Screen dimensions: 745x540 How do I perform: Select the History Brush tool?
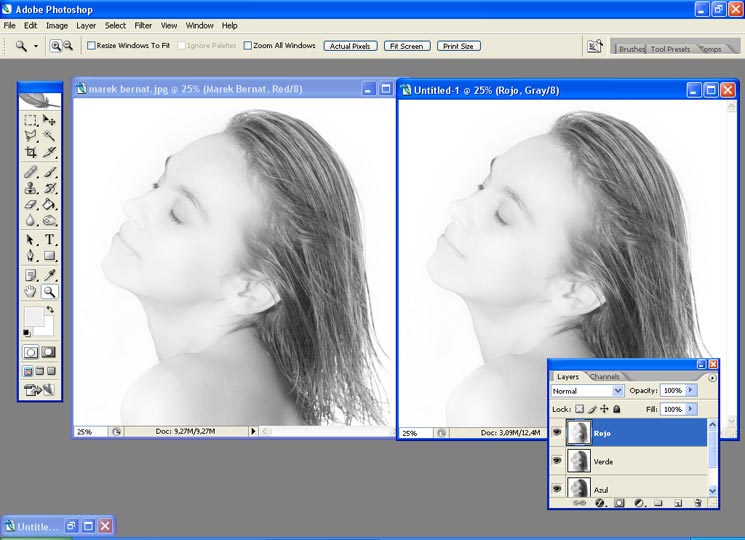(49, 188)
